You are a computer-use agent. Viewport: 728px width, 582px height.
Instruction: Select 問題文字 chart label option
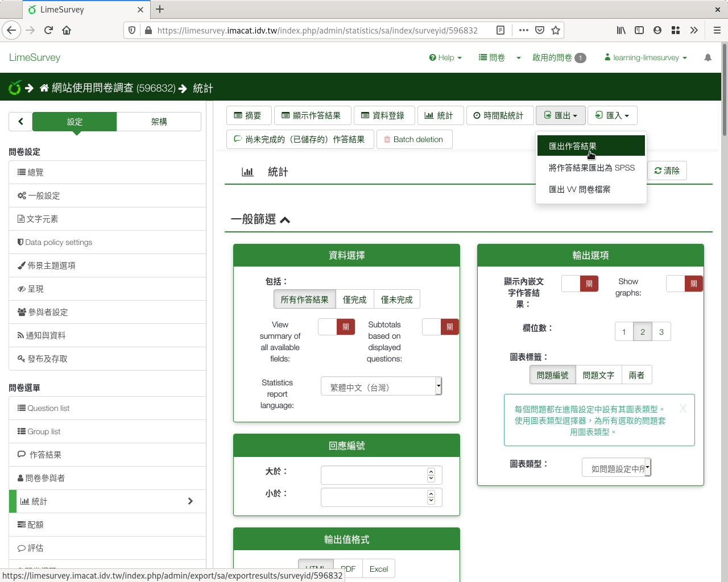coord(598,375)
